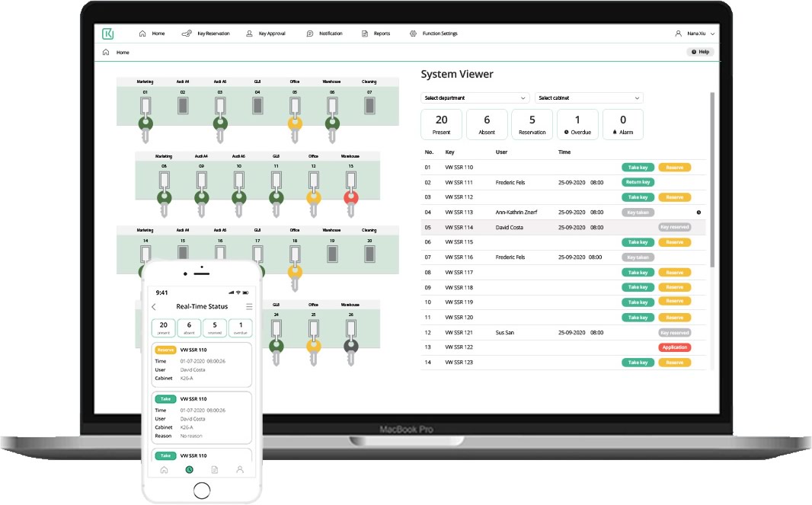The width and height of the screenshot is (812, 505).
Task: Click the Alarm count card
Action: 622,124
